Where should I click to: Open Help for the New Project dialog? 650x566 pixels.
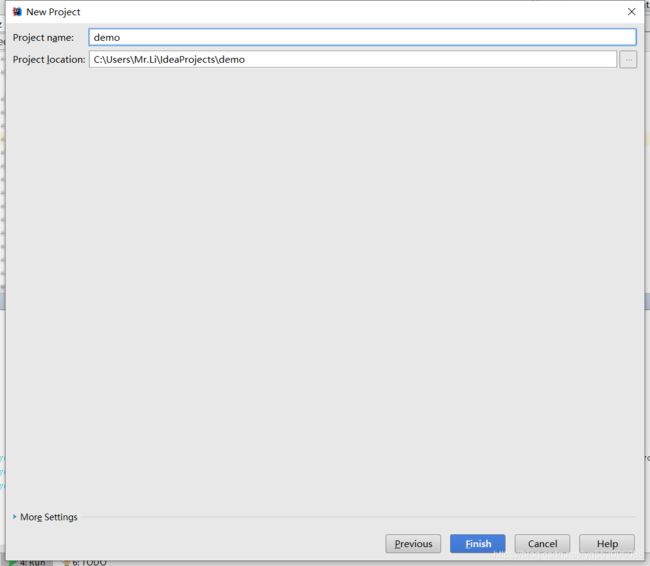607,544
